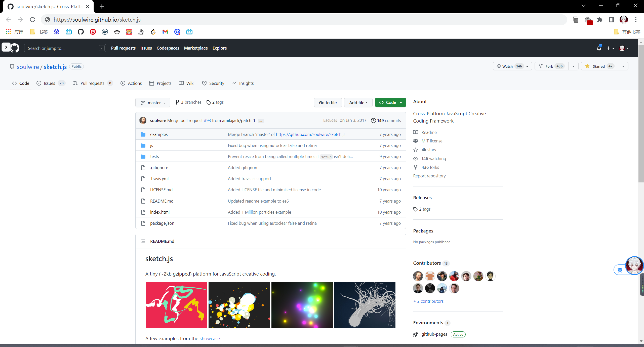Toggle the browser side panel icon
The height and width of the screenshot is (347, 644).
tap(612, 20)
